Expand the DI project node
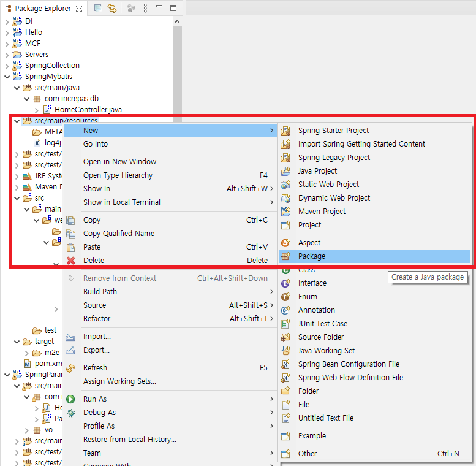This screenshot has width=476, height=466. (x=7, y=22)
